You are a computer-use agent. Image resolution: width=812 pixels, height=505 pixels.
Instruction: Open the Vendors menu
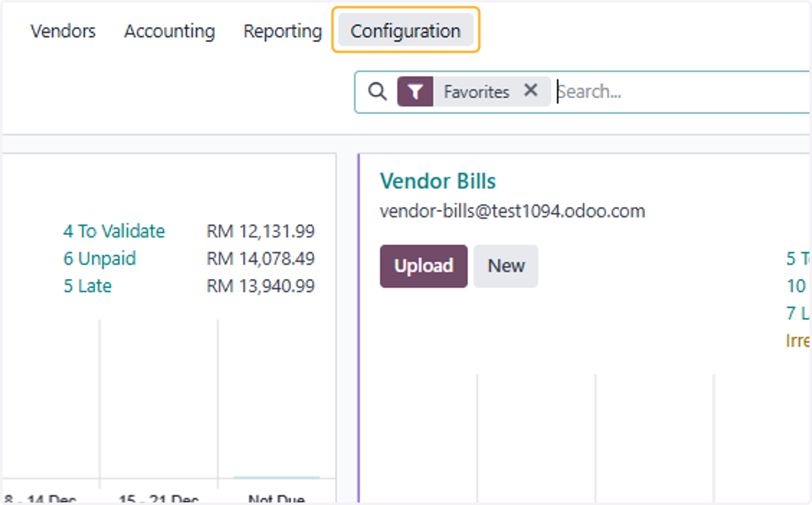point(63,31)
